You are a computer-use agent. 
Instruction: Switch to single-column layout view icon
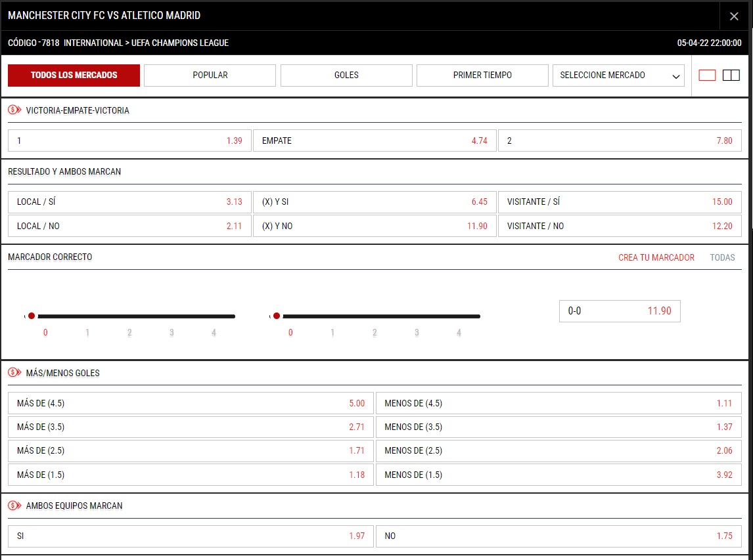click(x=707, y=75)
